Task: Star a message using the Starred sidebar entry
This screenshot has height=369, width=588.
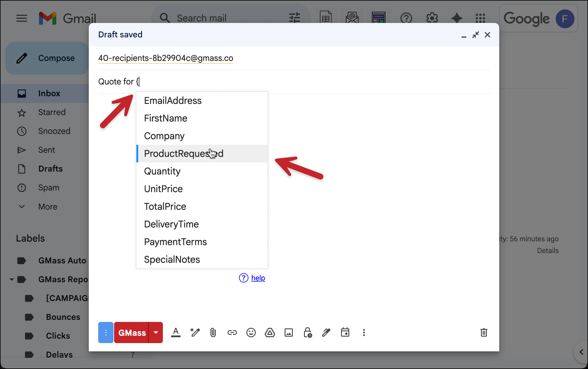Action: point(52,112)
